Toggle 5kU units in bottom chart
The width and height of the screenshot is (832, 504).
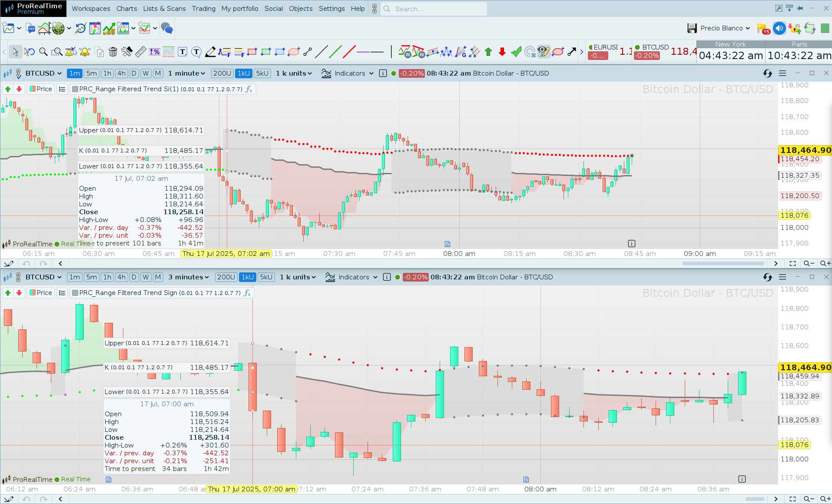(266, 277)
